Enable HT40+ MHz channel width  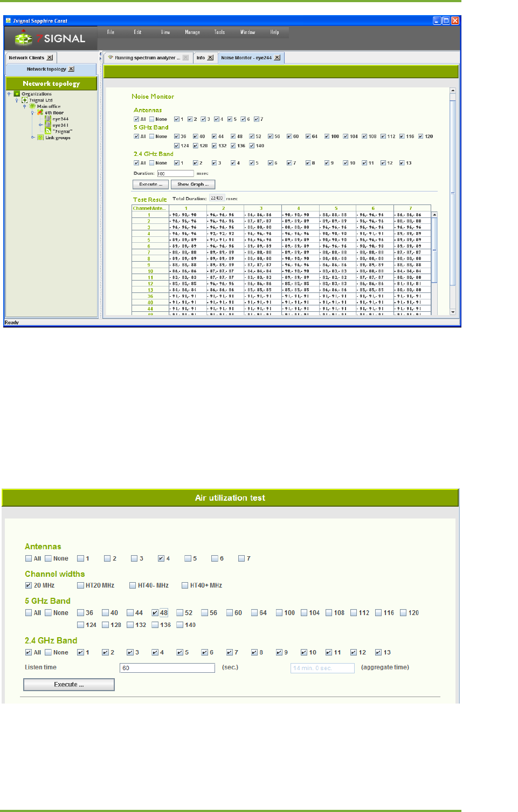185,585
